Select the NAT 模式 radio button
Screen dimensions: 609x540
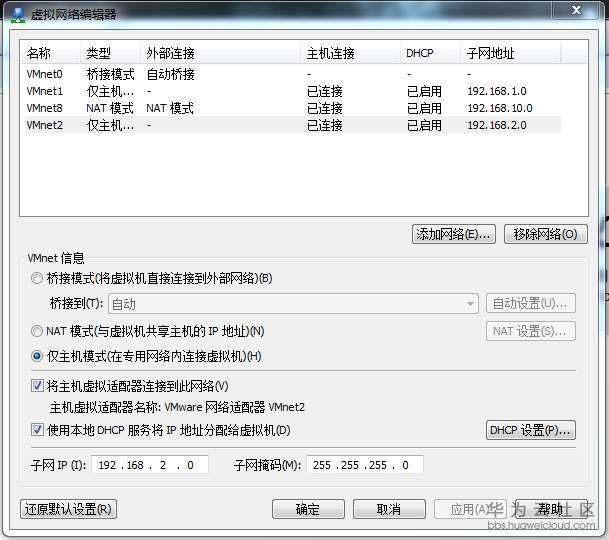click(x=37, y=331)
